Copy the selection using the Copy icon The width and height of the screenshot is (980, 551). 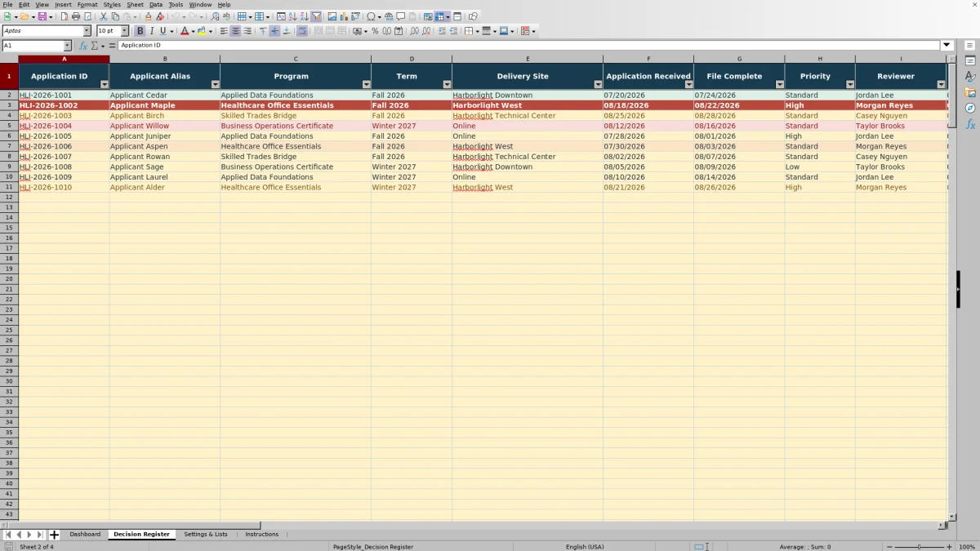click(115, 16)
